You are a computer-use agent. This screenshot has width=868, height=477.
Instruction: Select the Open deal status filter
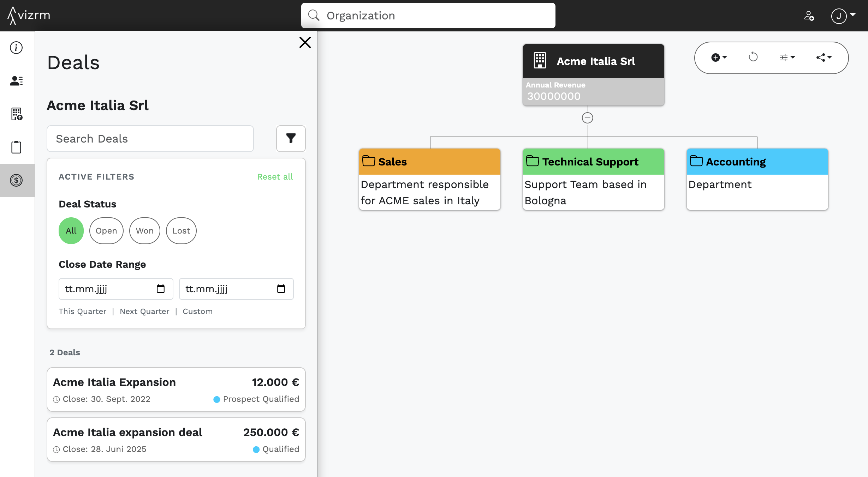[x=106, y=231]
